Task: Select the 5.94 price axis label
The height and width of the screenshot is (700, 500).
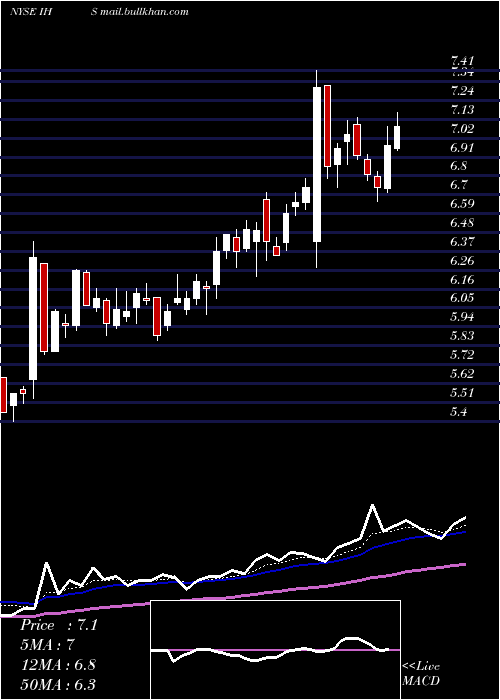Action: click(x=462, y=317)
